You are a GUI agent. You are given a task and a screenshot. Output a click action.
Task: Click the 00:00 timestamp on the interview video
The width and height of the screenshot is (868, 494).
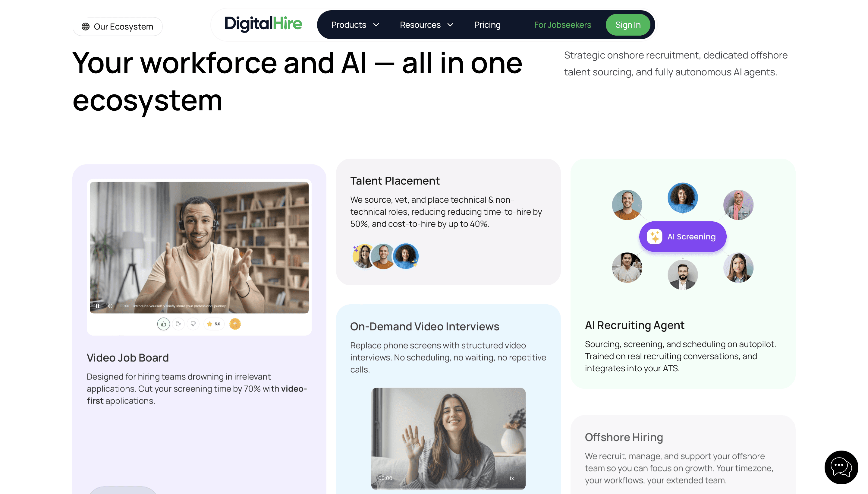coord(385,478)
